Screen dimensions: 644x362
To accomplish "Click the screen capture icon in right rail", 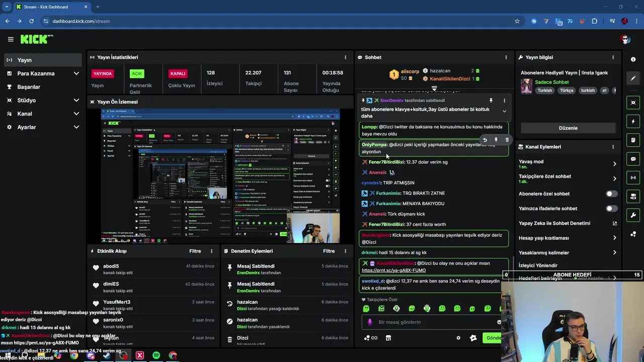I will 633,103.
